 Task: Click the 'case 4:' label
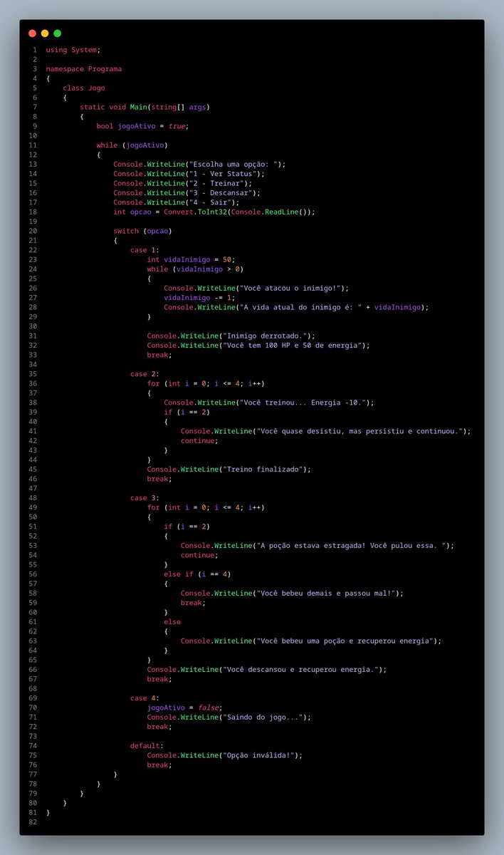(x=145, y=698)
